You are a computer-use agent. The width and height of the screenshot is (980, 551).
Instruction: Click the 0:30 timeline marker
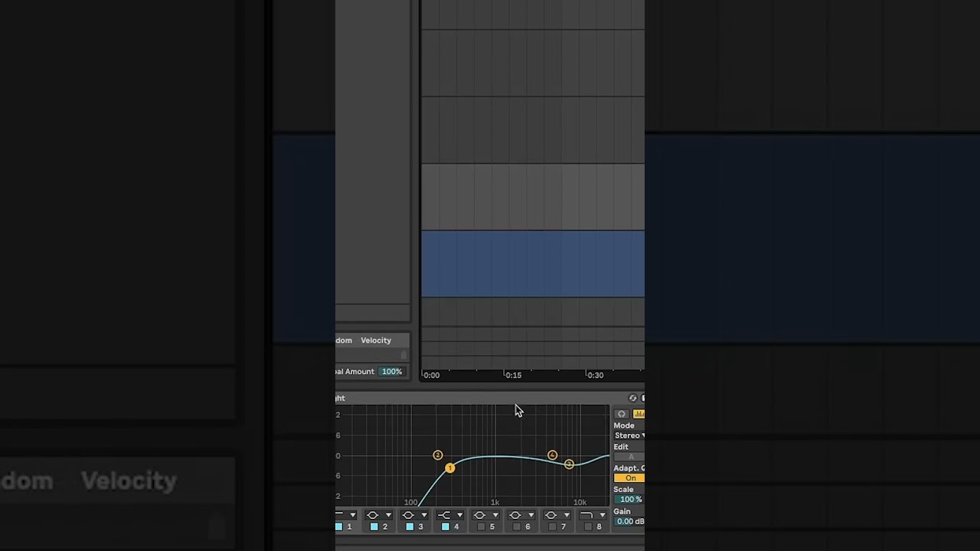click(x=595, y=375)
